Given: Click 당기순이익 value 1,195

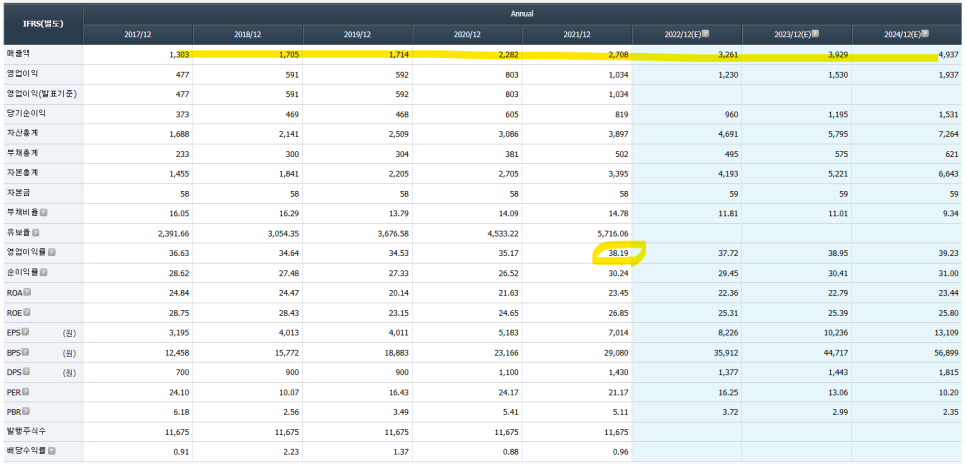Looking at the screenshot, I should (837, 114).
